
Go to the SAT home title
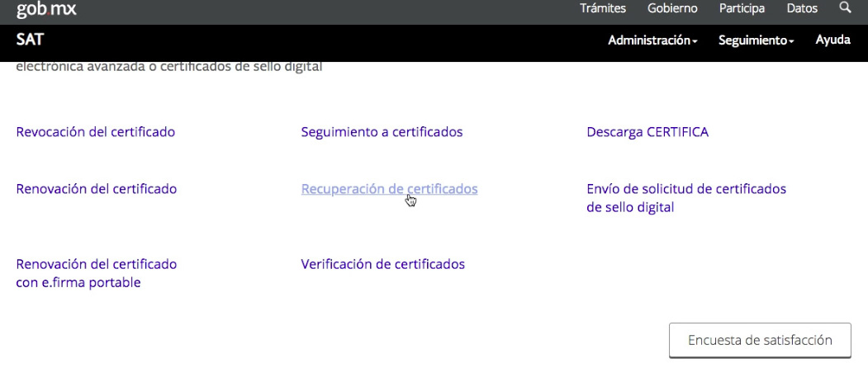[30, 40]
